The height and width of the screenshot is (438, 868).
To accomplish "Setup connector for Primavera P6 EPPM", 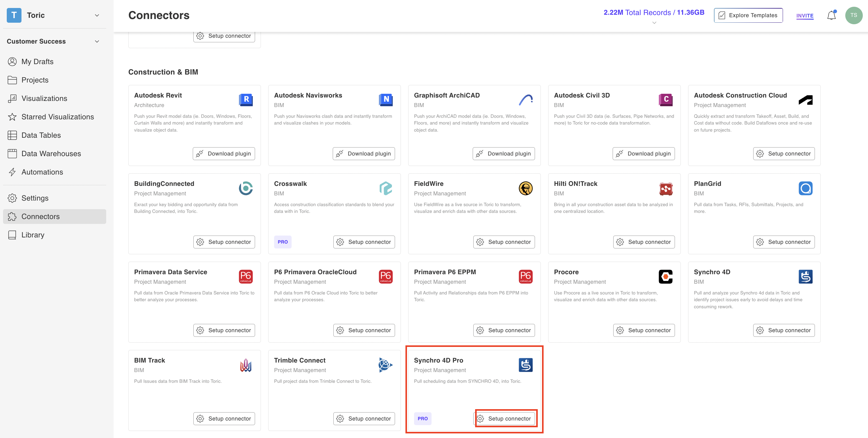I will pyautogui.click(x=504, y=330).
